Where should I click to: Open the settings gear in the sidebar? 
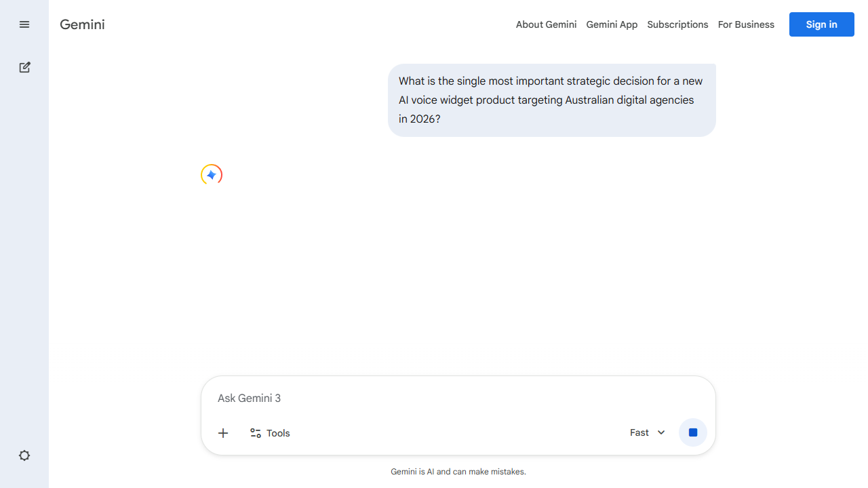(24, 455)
